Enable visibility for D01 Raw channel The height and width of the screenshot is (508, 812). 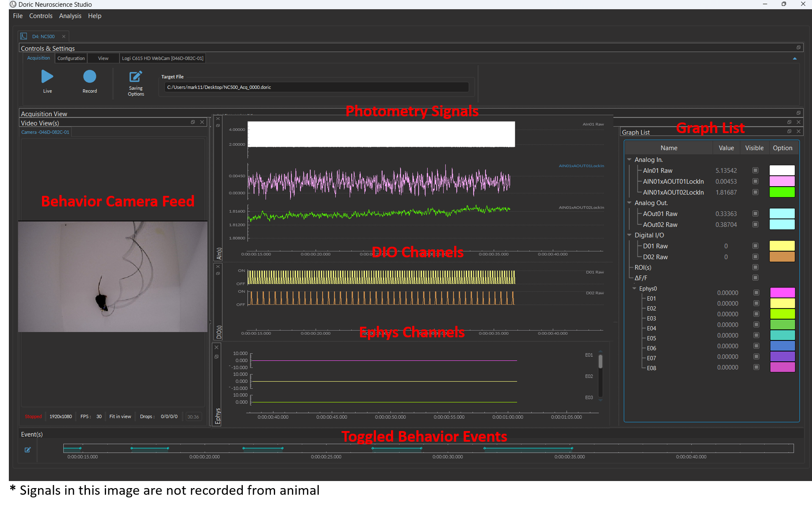pyautogui.click(x=755, y=246)
